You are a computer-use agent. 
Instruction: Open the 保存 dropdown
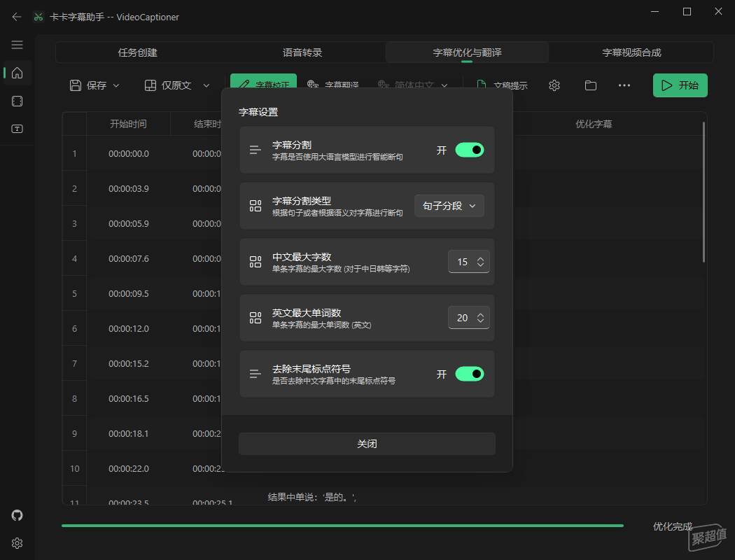[x=95, y=85]
